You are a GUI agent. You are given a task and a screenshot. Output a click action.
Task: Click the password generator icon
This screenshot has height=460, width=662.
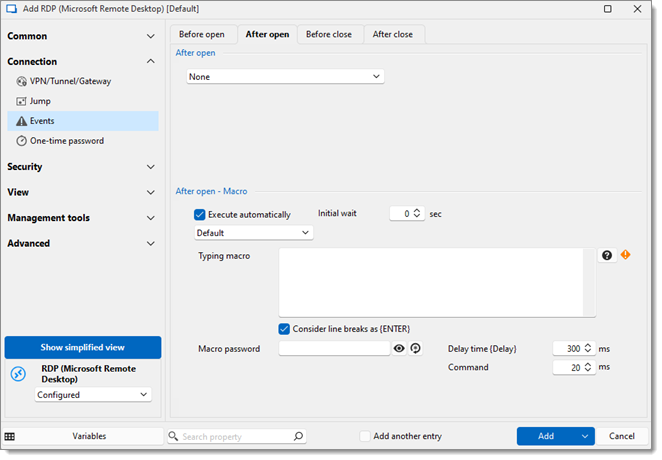[415, 348]
